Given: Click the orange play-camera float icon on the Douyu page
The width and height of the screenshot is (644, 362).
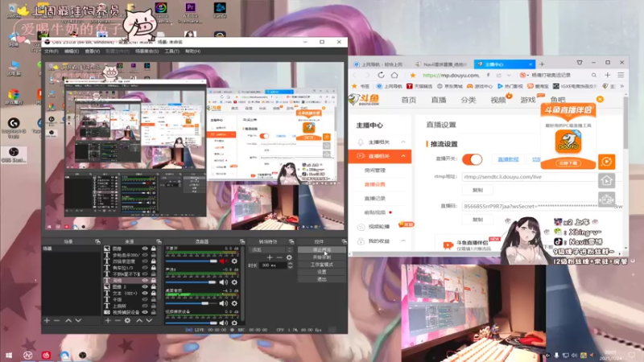Looking at the screenshot, I should [x=607, y=162].
